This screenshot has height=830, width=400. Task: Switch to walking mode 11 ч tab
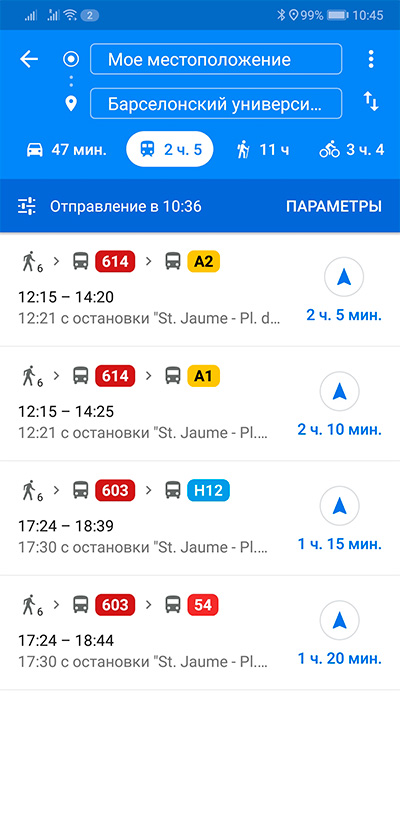tap(262, 150)
